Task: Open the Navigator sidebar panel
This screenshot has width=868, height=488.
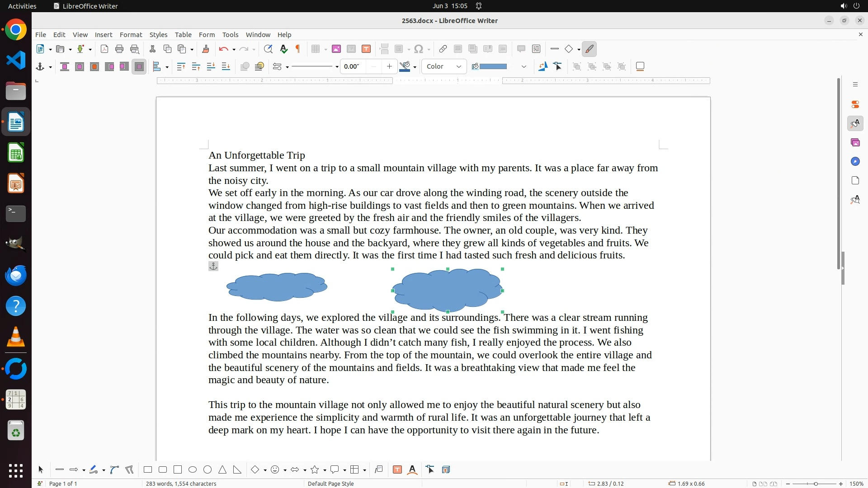Action: 855,162
